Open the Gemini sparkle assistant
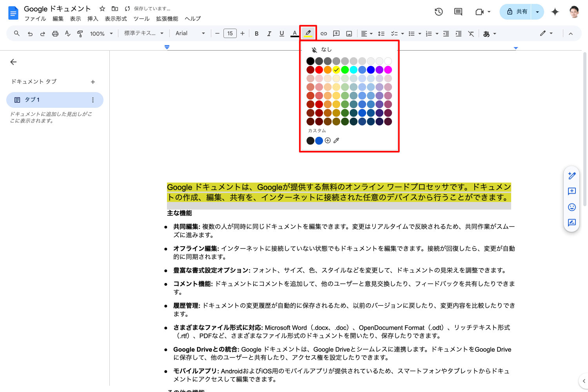The height and width of the screenshot is (392, 588). point(555,12)
